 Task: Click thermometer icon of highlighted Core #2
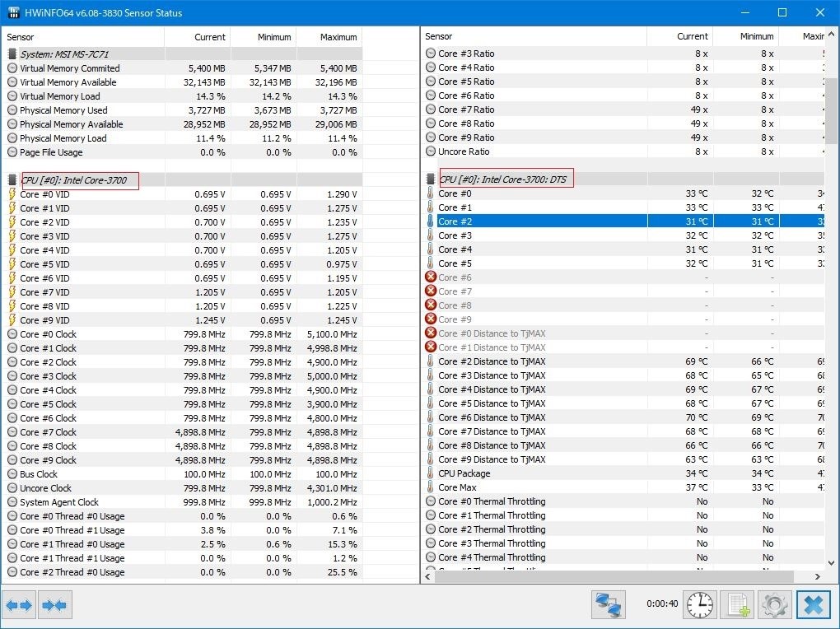[430, 221]
